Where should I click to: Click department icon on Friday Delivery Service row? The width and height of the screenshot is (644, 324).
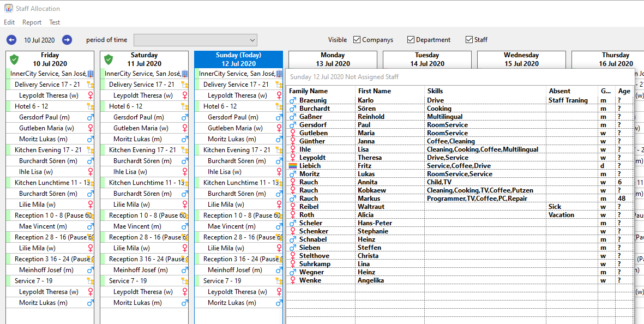click(x=91, y=85)
